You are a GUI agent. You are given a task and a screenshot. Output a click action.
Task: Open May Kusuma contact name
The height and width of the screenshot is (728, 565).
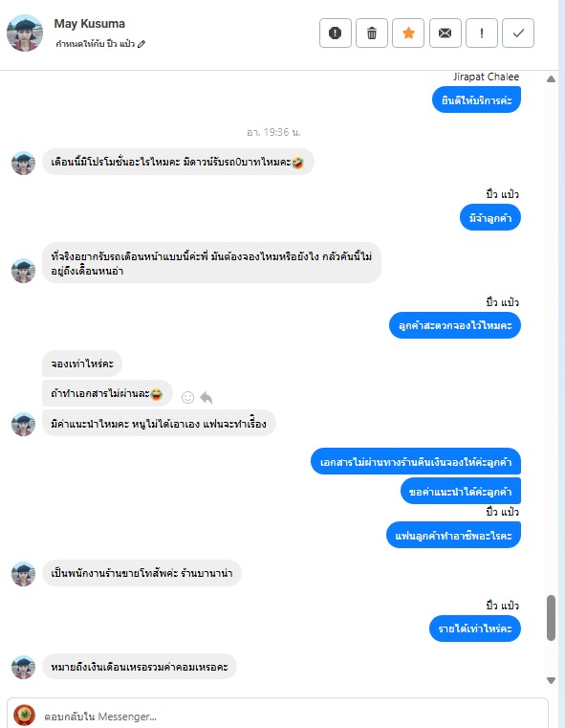click(x=90, y=24)
